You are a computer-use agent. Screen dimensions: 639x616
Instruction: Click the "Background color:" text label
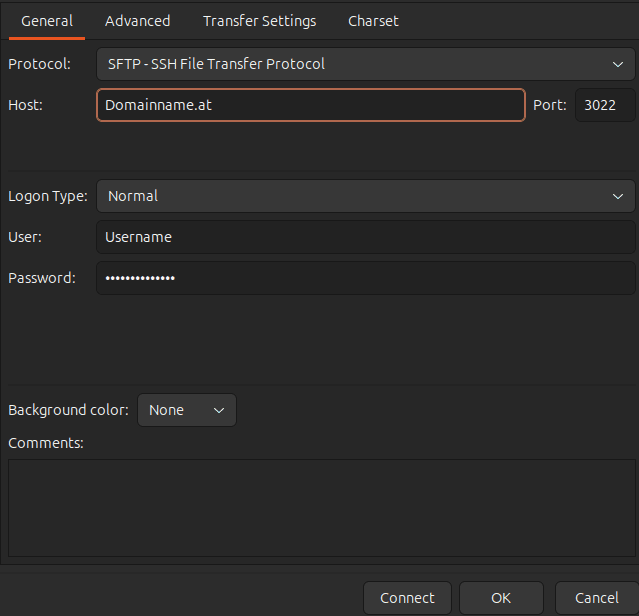pyautogui.click(x=68, y=410)
